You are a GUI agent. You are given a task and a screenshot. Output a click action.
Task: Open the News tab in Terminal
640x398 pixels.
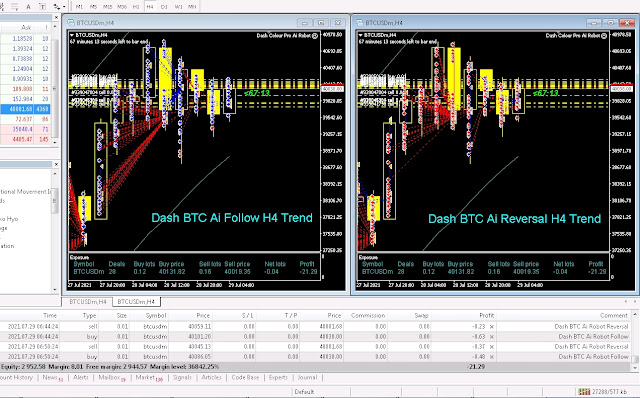pyautogui.click(x=53, y=378)
